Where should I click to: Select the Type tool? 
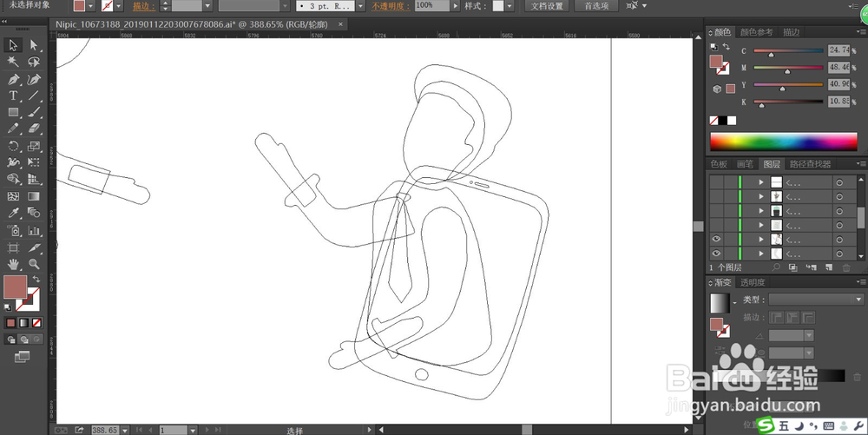point(13,96)
